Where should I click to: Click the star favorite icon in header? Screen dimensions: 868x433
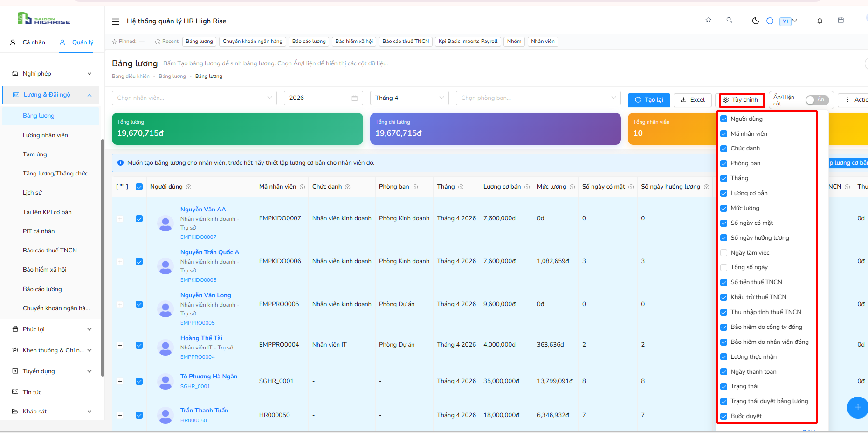(708, 20)
